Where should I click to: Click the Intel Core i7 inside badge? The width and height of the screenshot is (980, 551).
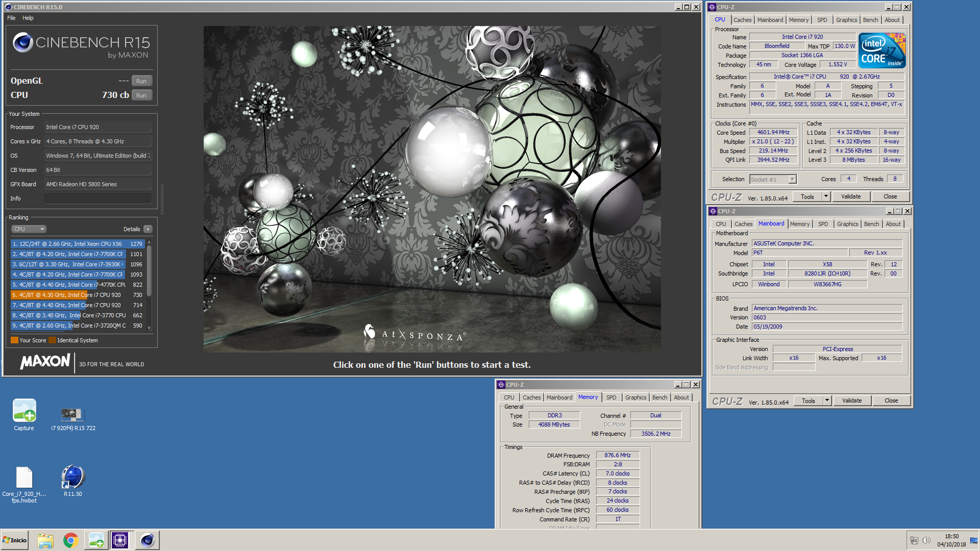882,51
